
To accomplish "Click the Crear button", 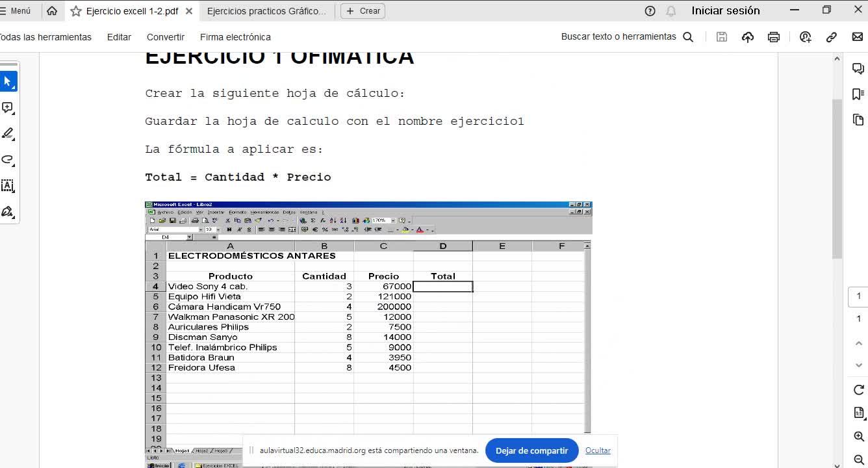I will 363,11.
